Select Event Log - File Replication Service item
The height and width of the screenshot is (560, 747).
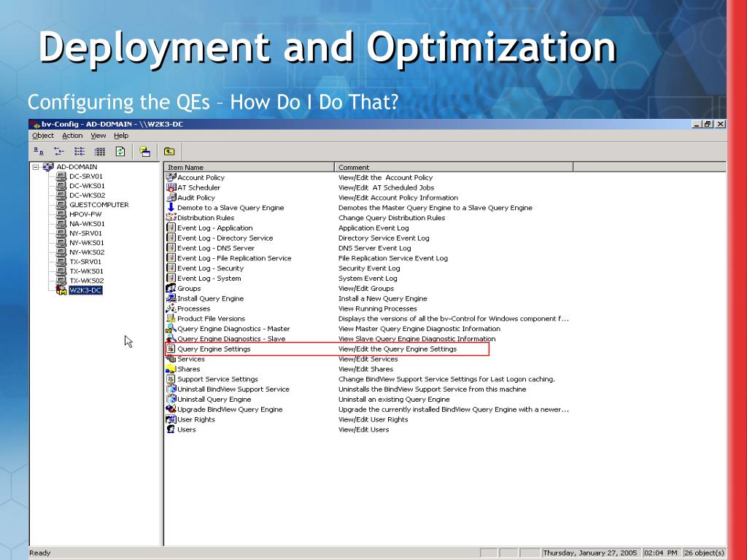(x=234, y=258)
